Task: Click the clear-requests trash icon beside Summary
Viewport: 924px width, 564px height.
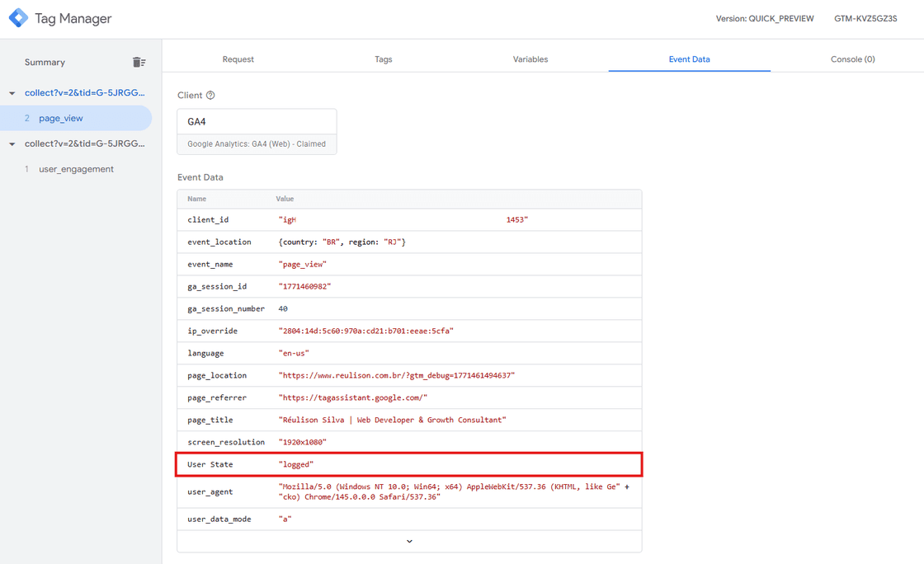Action: [139, 62]
